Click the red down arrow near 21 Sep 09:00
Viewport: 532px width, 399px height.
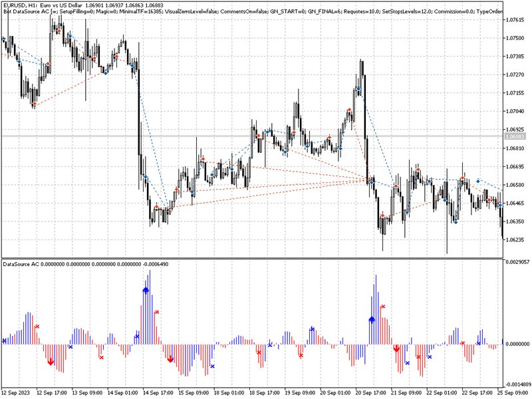pos(396,348)
